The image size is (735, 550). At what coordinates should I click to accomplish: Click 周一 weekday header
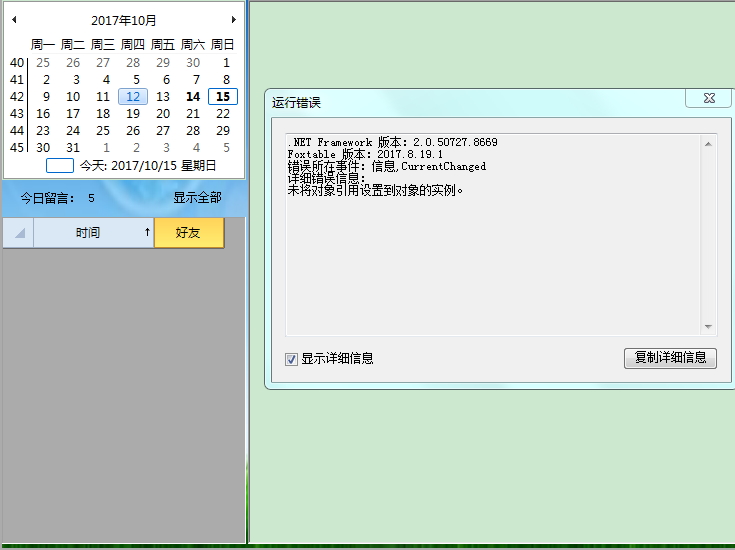(x=43, y=45)
